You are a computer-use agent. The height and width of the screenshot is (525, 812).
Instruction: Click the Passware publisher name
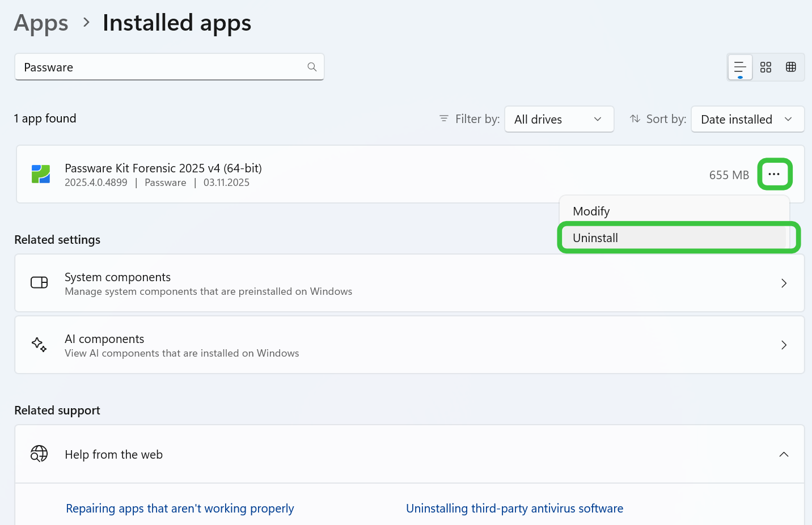(165, 183)
